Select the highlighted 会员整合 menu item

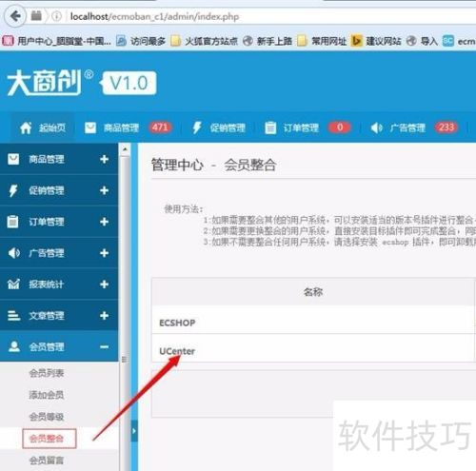tap(50, 439)
